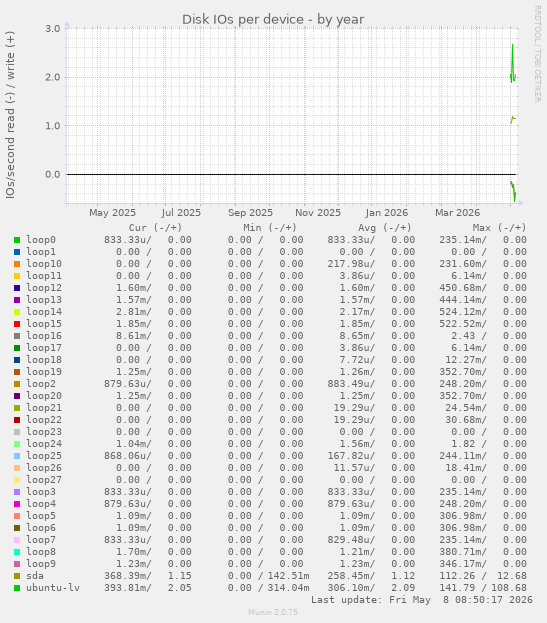Click the loop4 magenta legend swatch
Screen dimensions: 547x623
coord(17,504)
